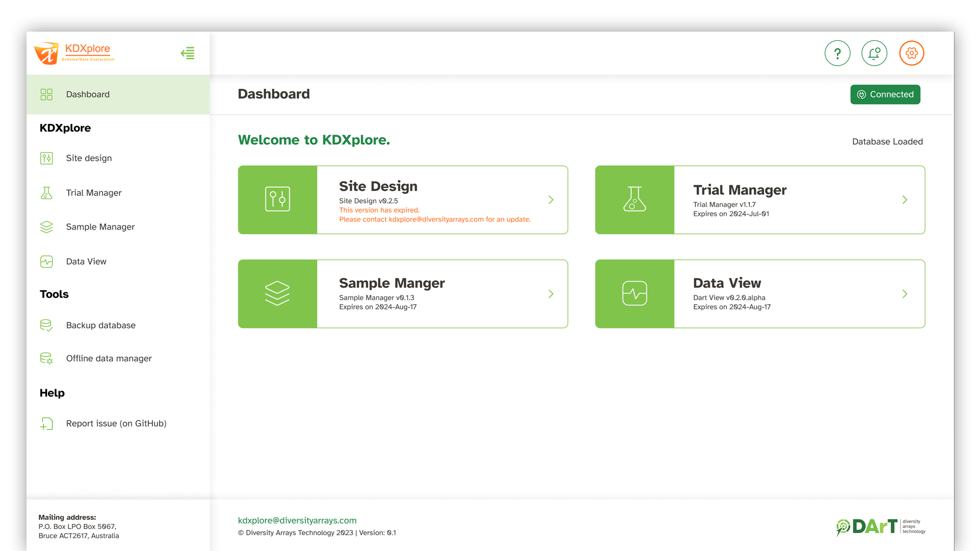This screenshot has height=551, width=980.
Task: Click the Site Design card's green icon tile
Action: point(278,199)
